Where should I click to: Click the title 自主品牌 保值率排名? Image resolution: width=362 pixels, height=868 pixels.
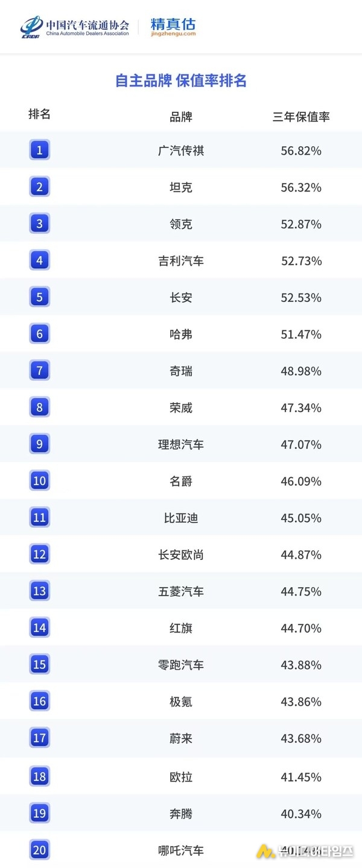(181, 81)
